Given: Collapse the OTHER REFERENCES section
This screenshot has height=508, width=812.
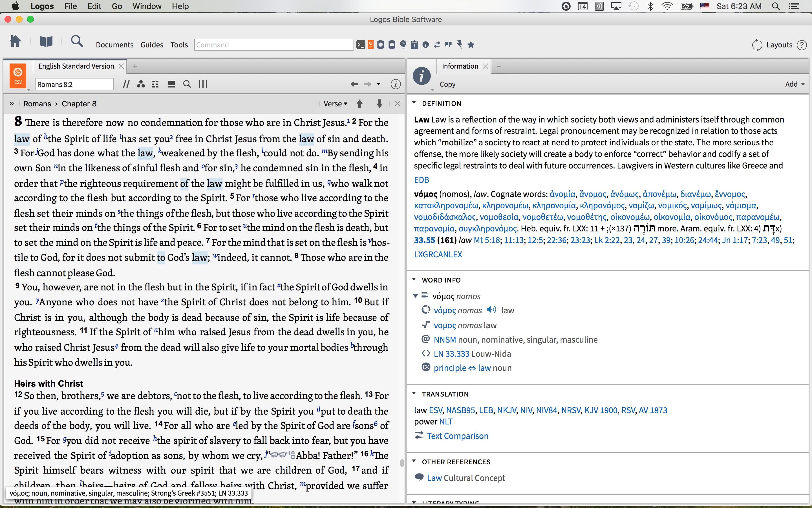Looking at the screenshot, I should pyautogui.click(x=414, y=461).
